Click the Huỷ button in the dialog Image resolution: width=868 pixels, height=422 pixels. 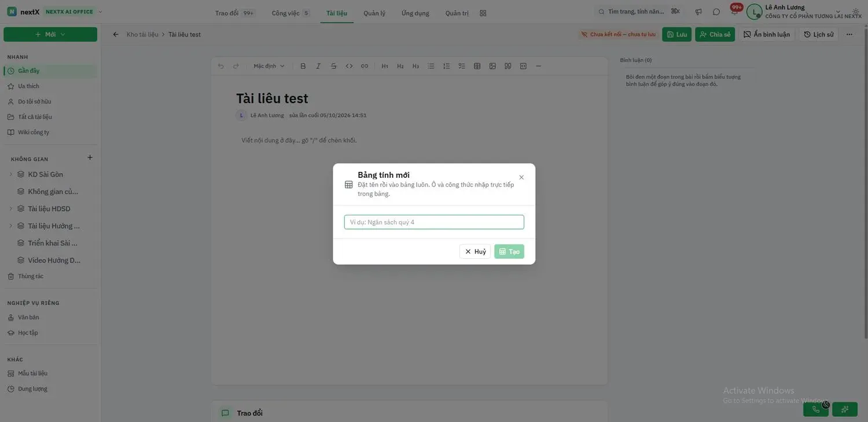point(475,252)
